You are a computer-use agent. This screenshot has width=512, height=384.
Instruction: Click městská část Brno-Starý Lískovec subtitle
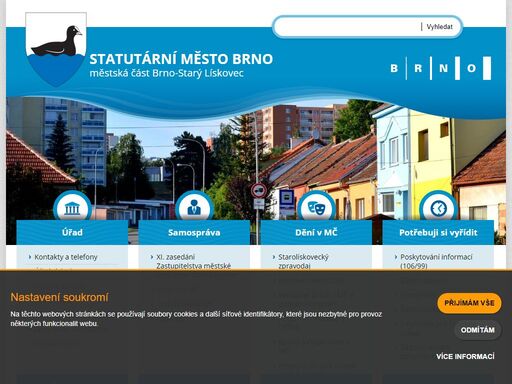pyautogui.click(x=167, y=73)
